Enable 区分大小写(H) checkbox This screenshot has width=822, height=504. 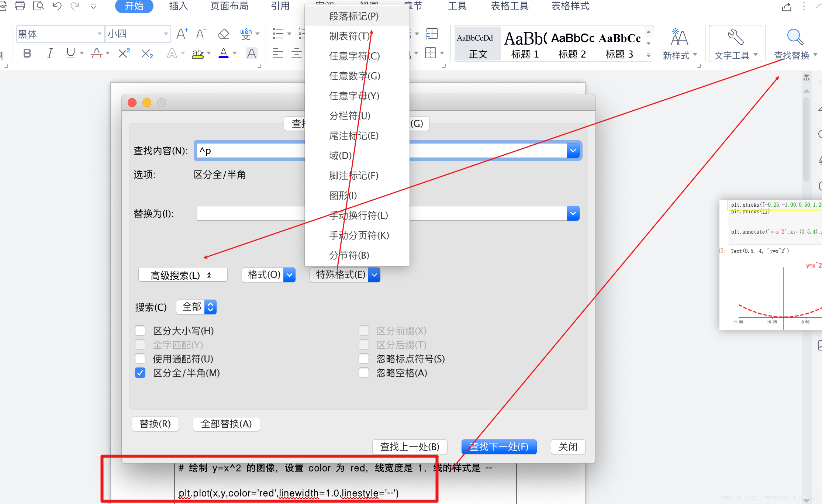click(x=140, y=331)
